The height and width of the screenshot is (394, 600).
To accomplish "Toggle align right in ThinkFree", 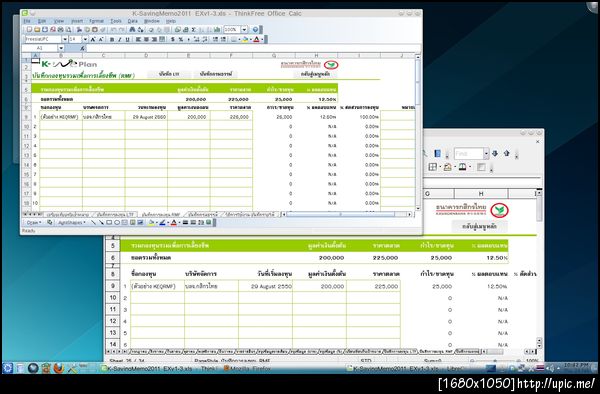I will pyautogui.click(x=154, y=39).
